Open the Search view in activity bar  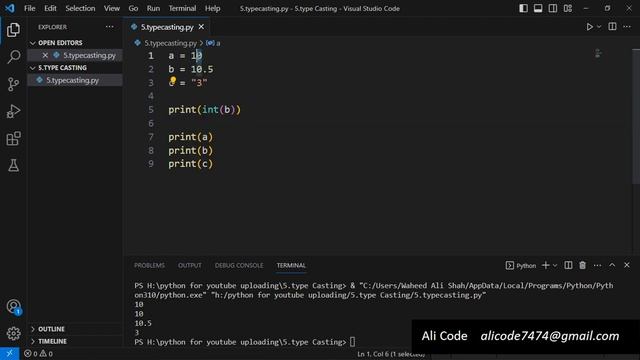(13, 57)
